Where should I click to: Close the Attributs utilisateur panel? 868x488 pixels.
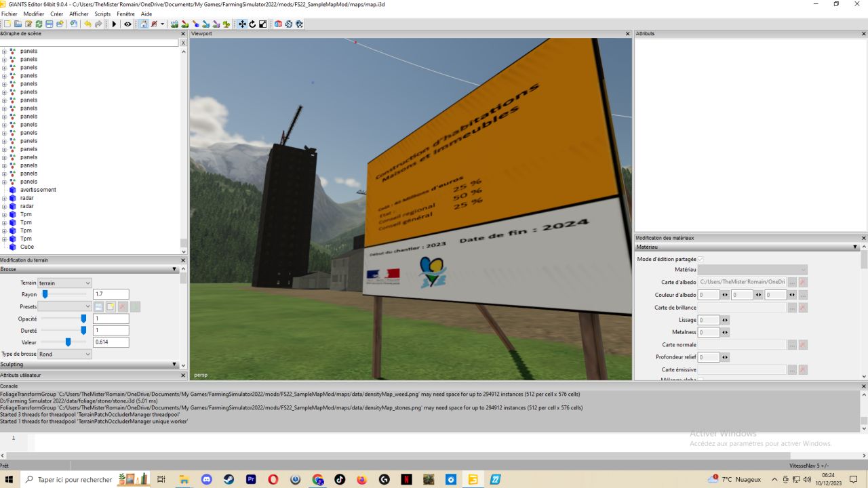(x=183, y=375)
